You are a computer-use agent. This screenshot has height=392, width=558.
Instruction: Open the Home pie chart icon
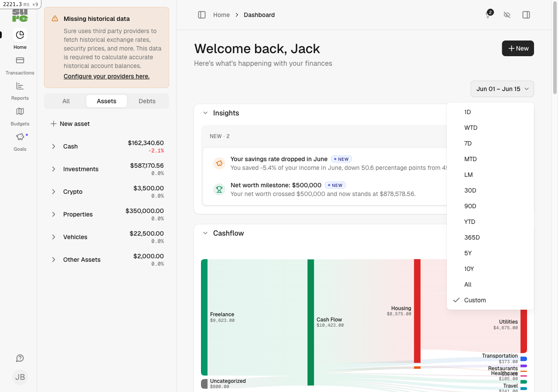[x=20, y=35]
